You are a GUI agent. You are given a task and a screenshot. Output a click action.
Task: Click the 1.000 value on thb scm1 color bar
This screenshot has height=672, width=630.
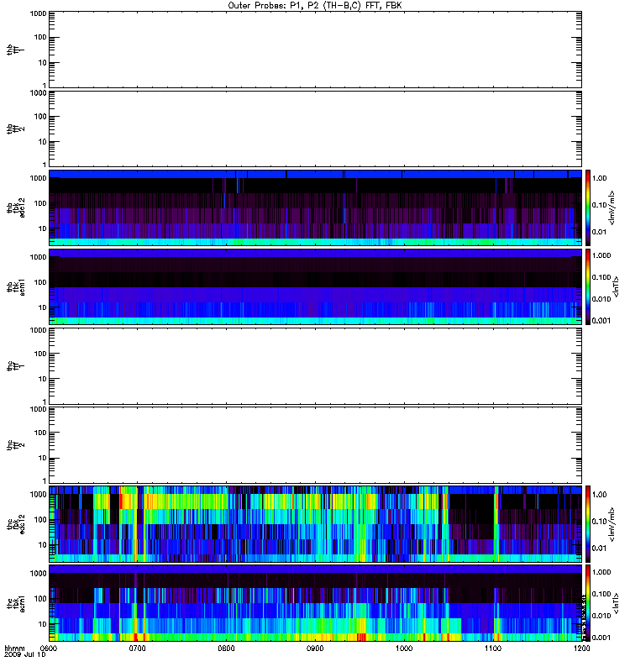click(x=601, y=255)
